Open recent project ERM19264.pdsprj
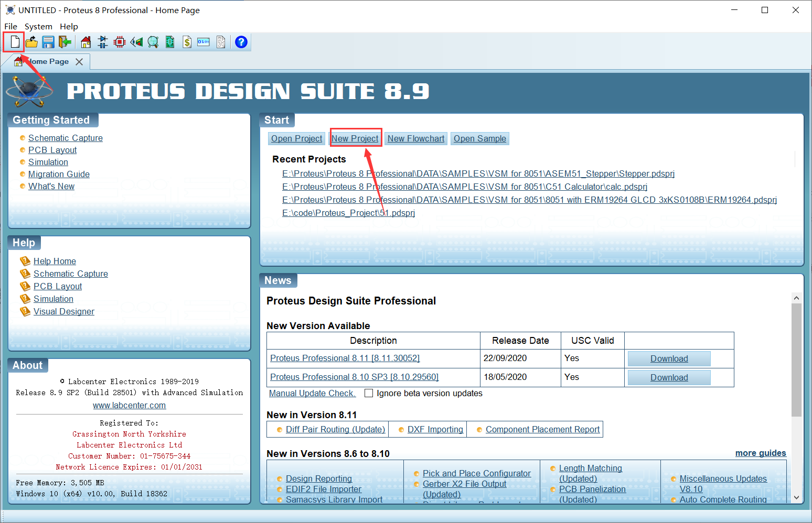Screen dimensions: 812x523 [x=529, y=200]
